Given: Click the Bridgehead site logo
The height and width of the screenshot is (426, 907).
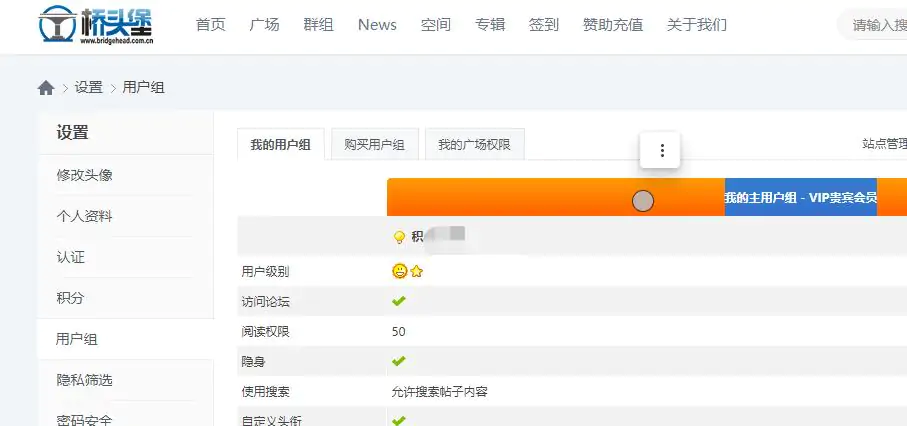Looking at the screenshot, I should [x=95, y=25].
